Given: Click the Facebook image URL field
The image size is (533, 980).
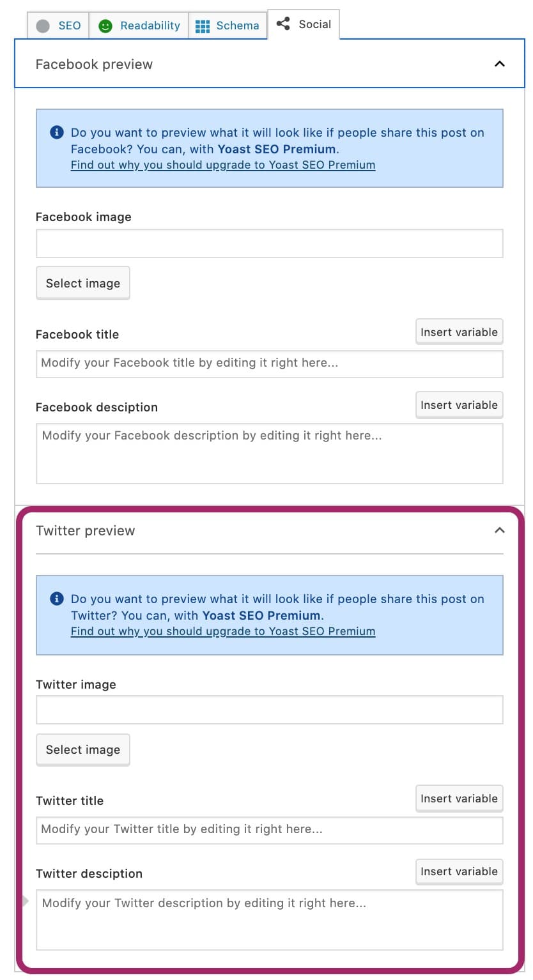Looking at the screenshot, I should tap(269, 243).
